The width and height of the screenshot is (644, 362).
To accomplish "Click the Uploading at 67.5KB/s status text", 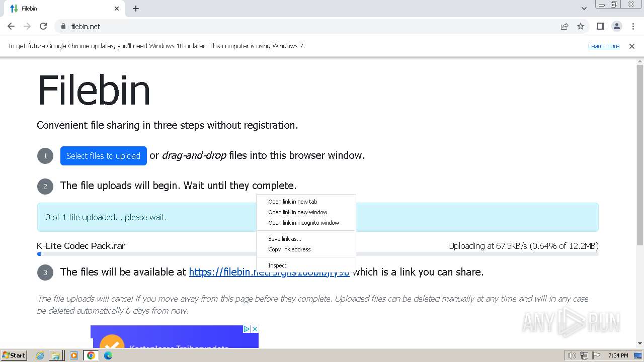I will pyautogui.click(x=523, y=246).
